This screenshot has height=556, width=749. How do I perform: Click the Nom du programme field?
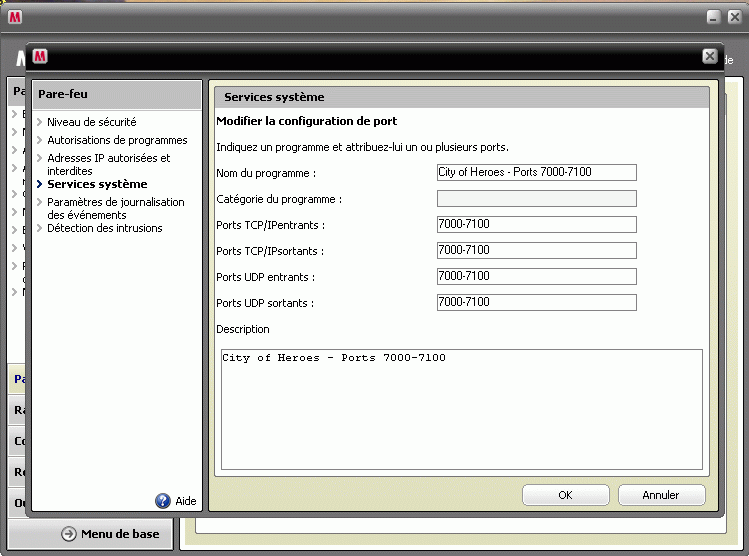[536, 172]
